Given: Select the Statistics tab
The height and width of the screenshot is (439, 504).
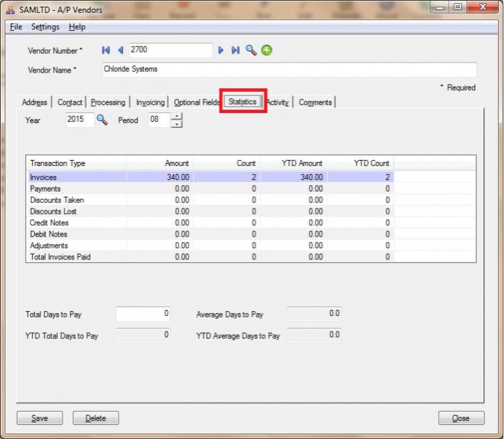Looking at the screenshot, I should coord(243,102).
